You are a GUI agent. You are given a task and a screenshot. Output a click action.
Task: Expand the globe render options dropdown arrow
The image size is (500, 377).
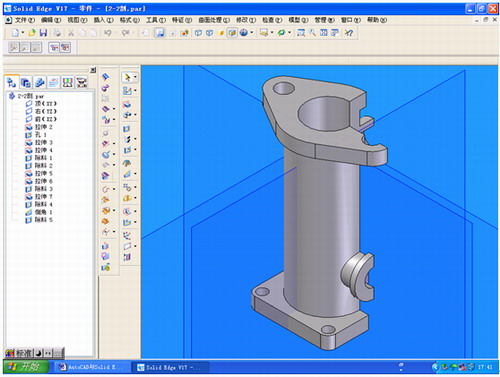point(251,33)
